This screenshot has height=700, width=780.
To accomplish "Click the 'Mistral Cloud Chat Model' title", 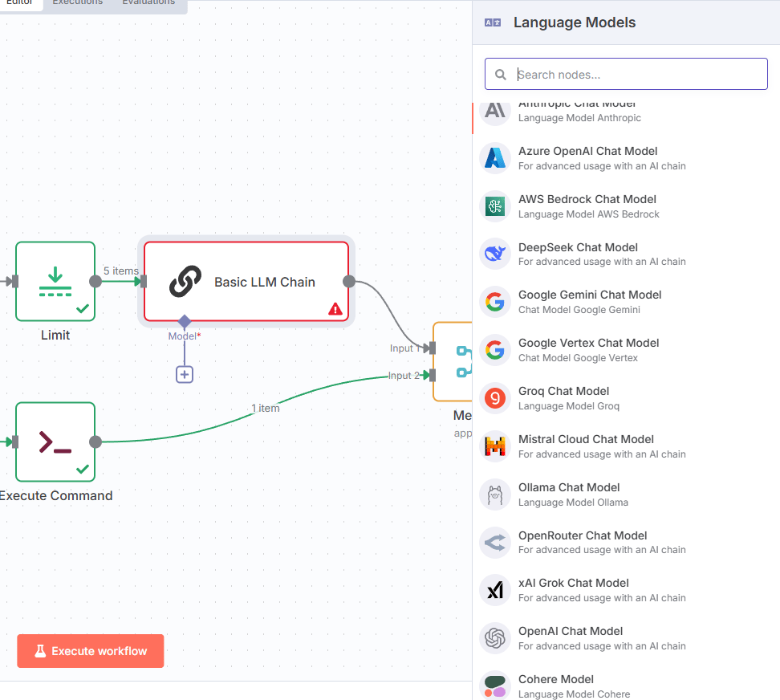I will pos(586,439).
